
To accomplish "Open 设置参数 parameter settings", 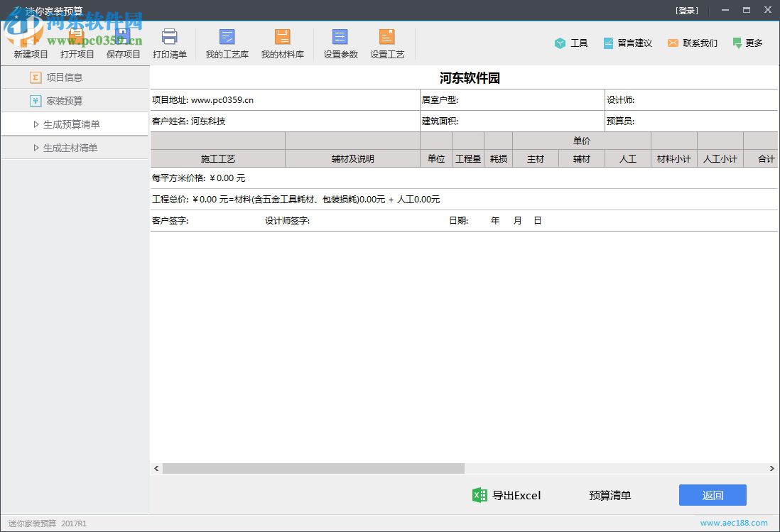I will pos(340,43).
